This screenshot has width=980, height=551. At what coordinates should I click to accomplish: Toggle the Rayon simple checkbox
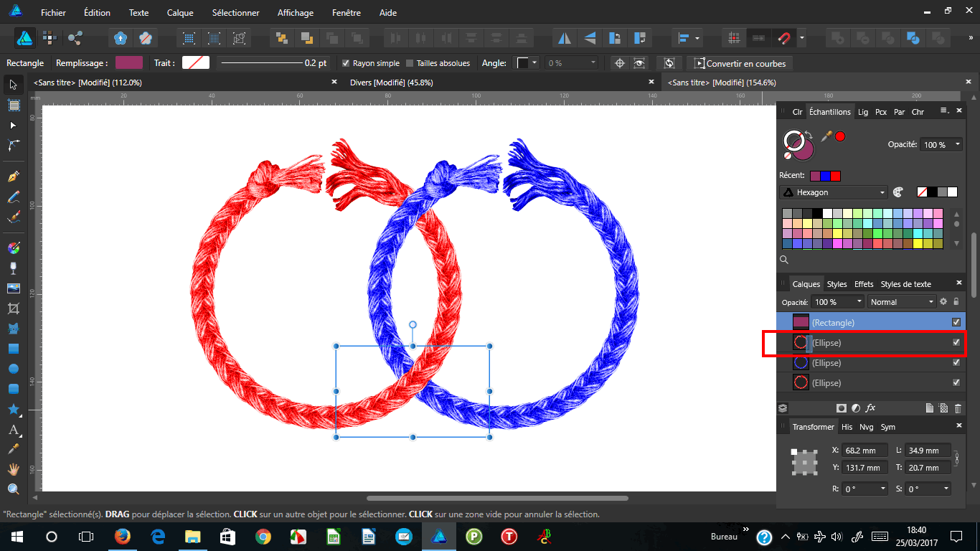(x=346, y=63)
